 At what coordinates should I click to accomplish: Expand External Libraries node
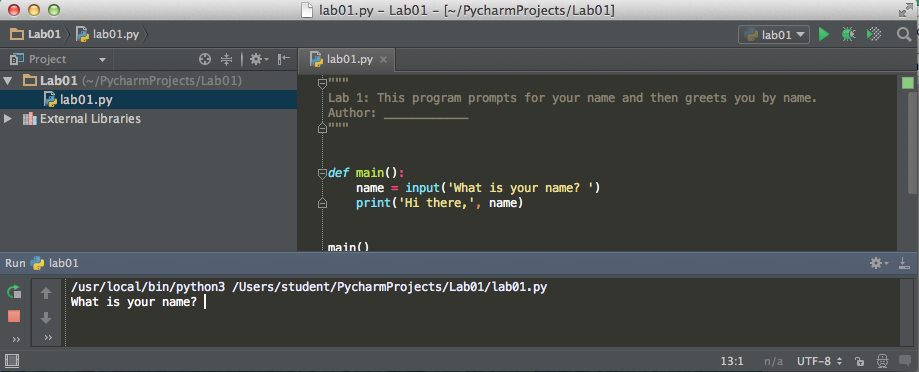8,119
